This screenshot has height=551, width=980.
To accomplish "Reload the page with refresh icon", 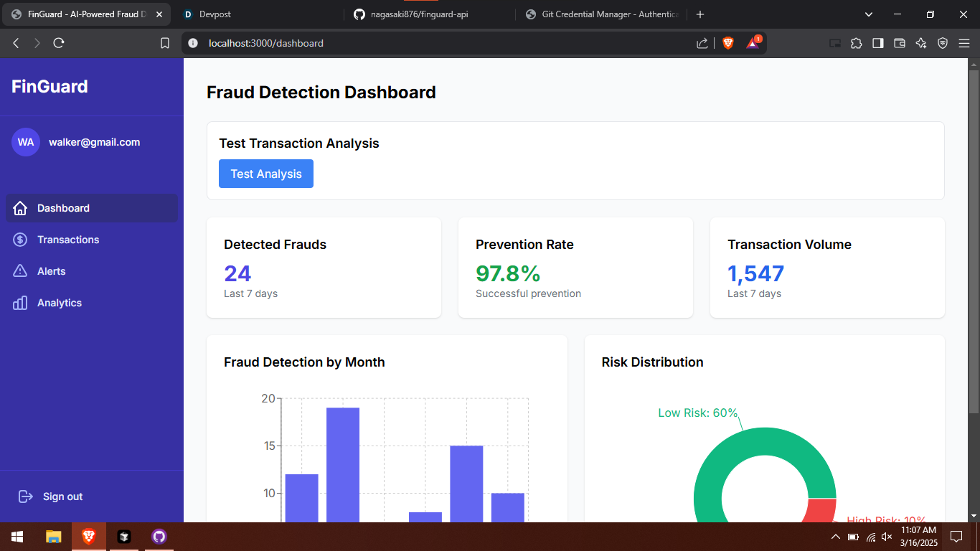I will (59, 43).
